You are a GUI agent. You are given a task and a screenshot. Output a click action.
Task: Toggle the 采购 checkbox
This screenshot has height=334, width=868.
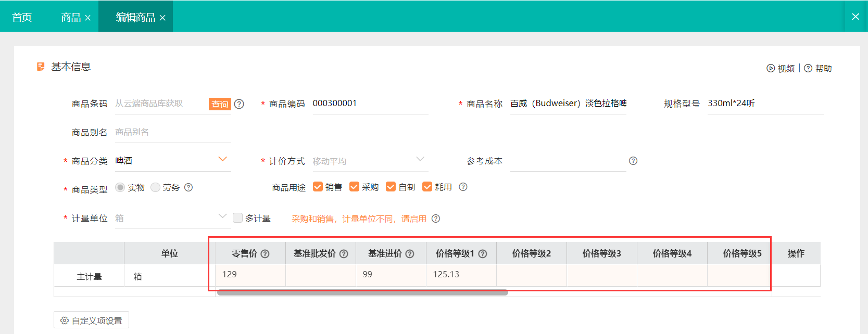pyautogui.click(x=354, y=187)
